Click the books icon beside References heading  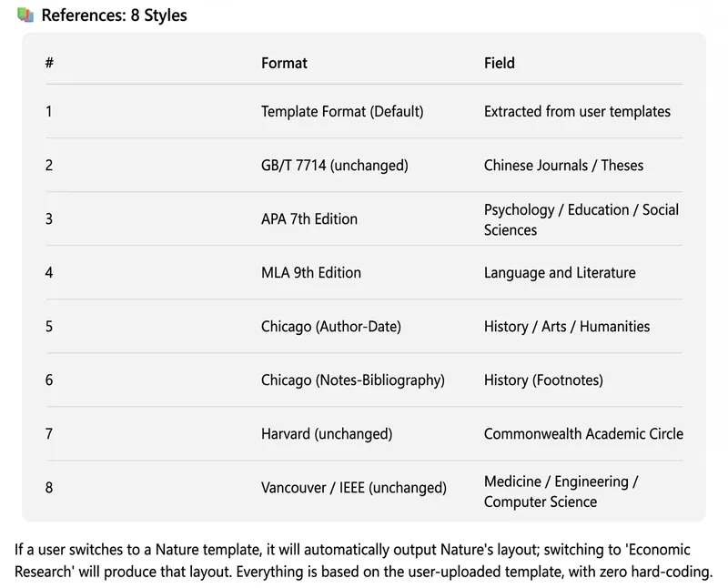(x=25, y=15)
